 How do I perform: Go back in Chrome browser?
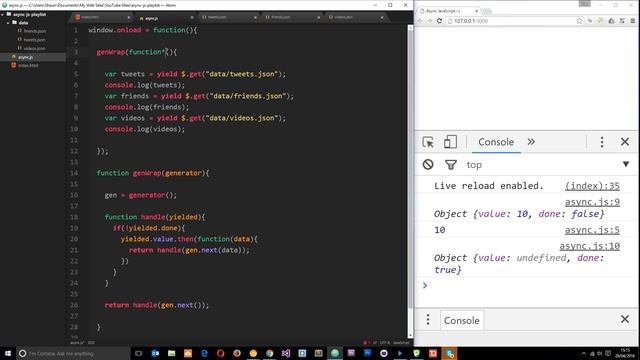tap(420, 21)
